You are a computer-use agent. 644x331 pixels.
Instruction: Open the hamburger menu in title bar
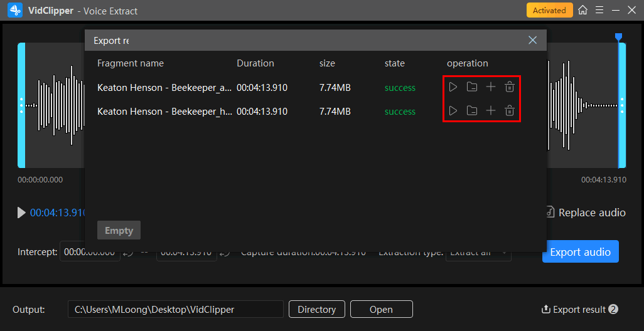599,10
